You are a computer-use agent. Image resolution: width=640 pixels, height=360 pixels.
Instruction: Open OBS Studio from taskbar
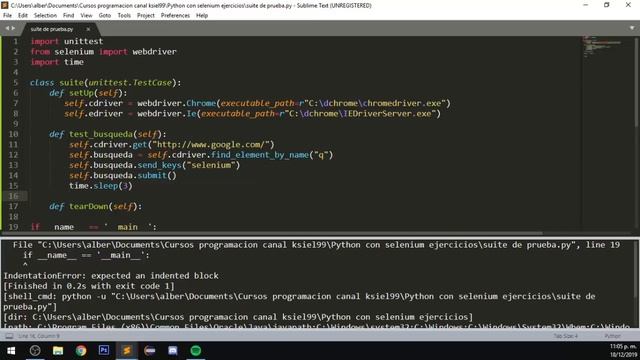35,351
